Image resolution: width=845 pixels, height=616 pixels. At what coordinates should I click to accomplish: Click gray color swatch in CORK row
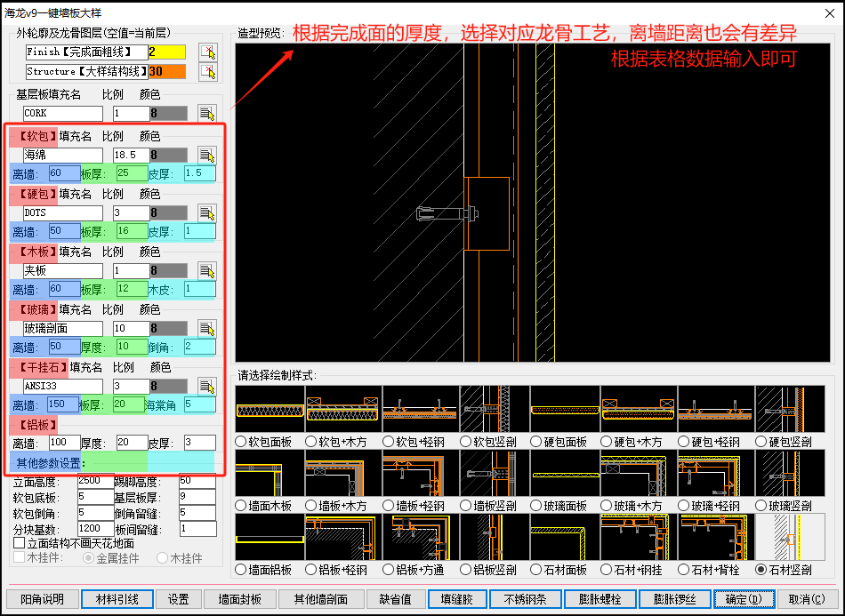pos(169,113)
